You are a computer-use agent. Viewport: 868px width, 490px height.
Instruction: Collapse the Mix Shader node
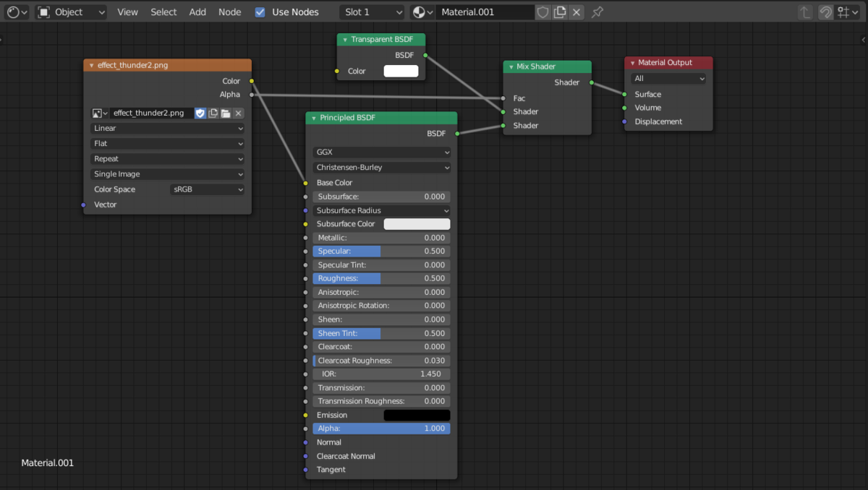point(511,66)
